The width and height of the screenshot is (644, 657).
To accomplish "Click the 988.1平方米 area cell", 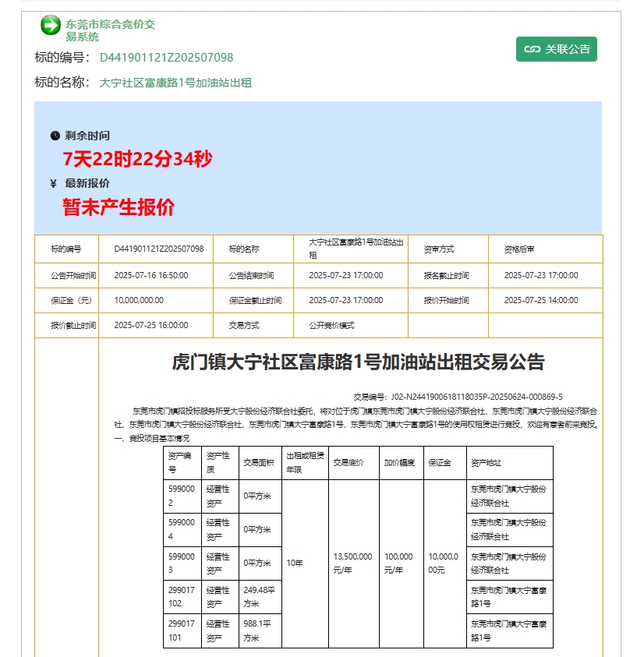I will [x=260, y=631].
